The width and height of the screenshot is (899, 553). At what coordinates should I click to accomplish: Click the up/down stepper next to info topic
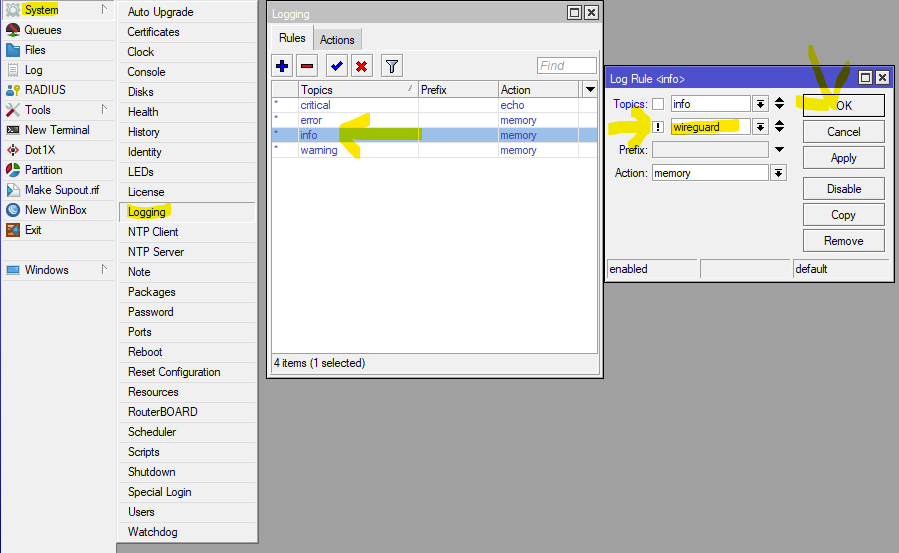[x=779, y=104]
